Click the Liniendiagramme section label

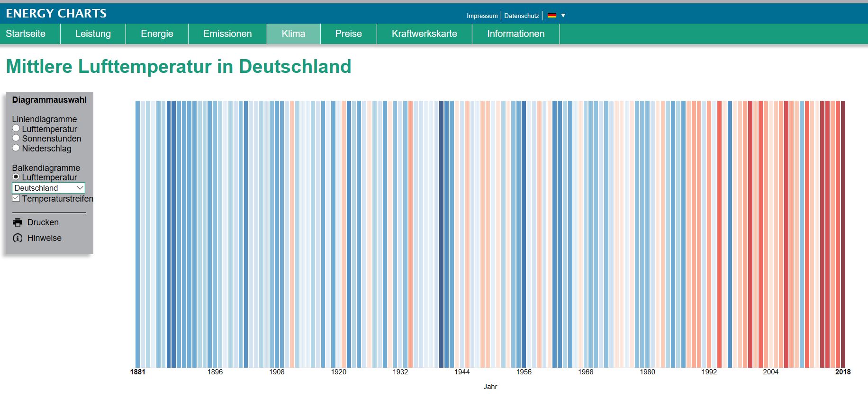pos(45,119)
